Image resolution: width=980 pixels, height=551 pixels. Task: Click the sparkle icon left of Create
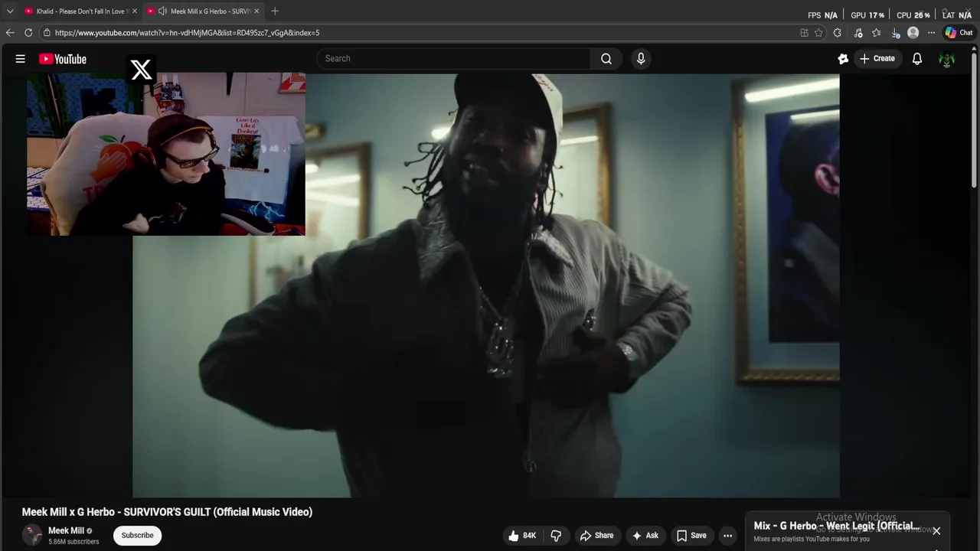843,59
